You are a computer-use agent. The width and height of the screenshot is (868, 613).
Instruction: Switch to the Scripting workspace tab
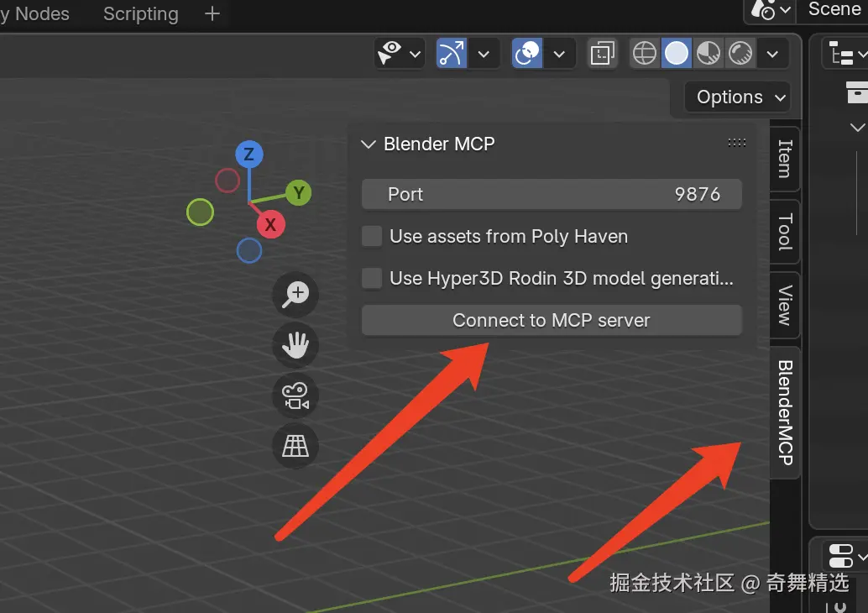pyautogui.click(x=140, y=13)
